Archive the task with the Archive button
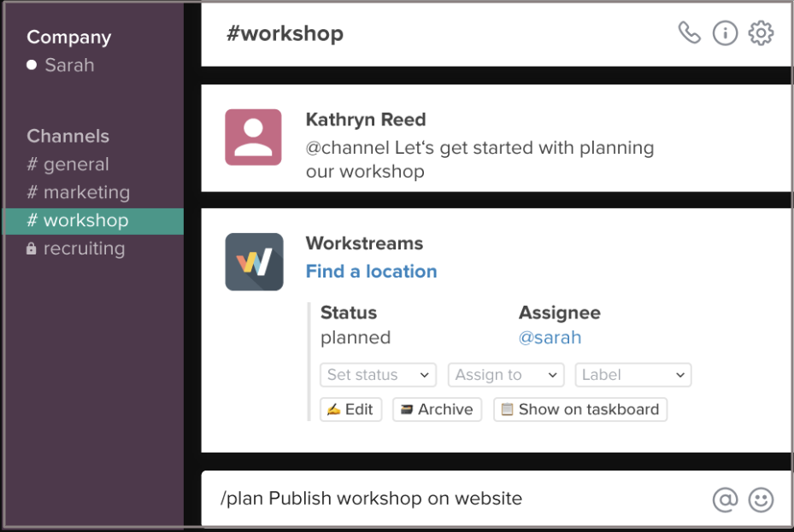The image size is (794, 532). 437,409
